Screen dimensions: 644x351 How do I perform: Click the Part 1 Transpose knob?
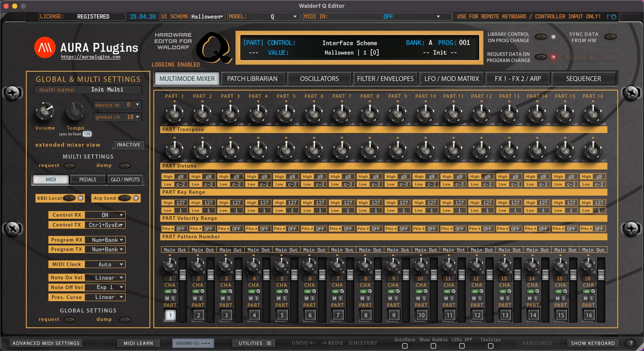click(x=174, y=113)
